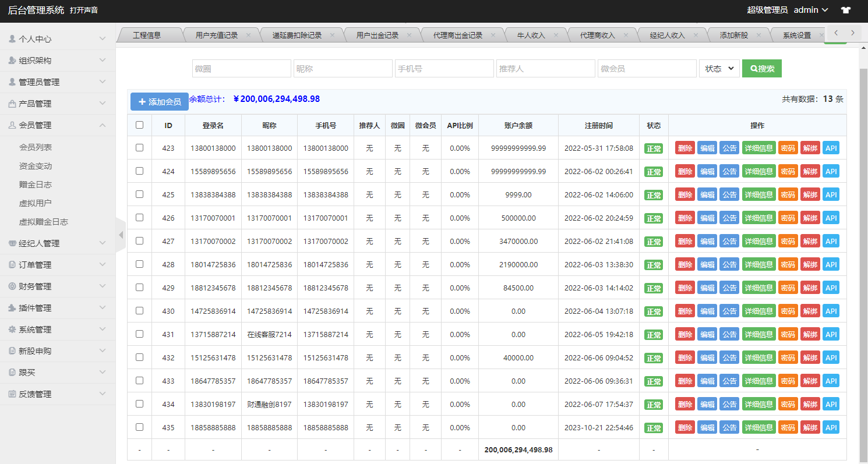Click the 插件管理 puzzle icon
The image size is (868, 464).
point(12,308)
